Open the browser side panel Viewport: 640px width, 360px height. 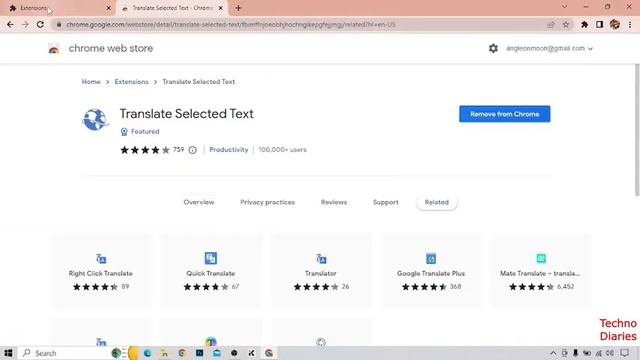click(x=599, y=24)
